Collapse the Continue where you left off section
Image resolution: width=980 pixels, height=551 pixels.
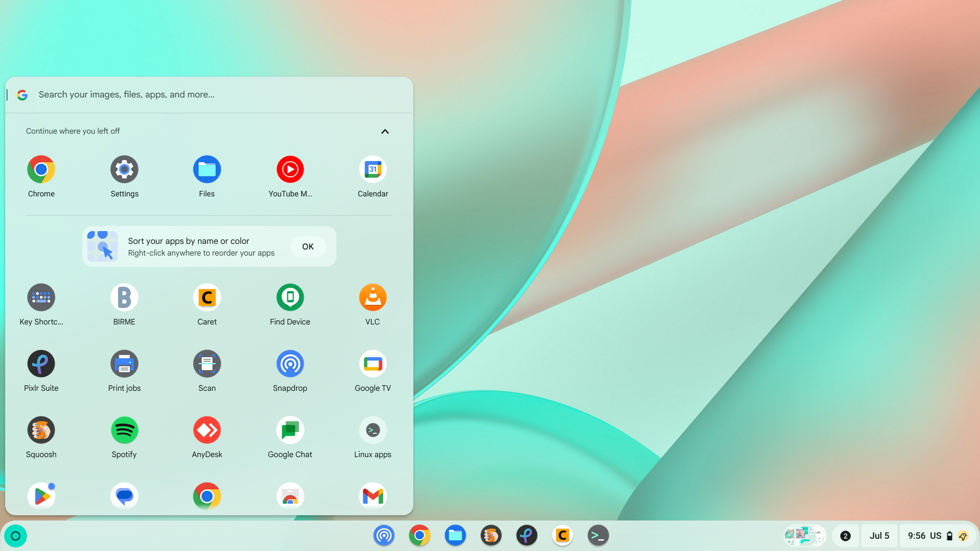[x=384, y=131]
